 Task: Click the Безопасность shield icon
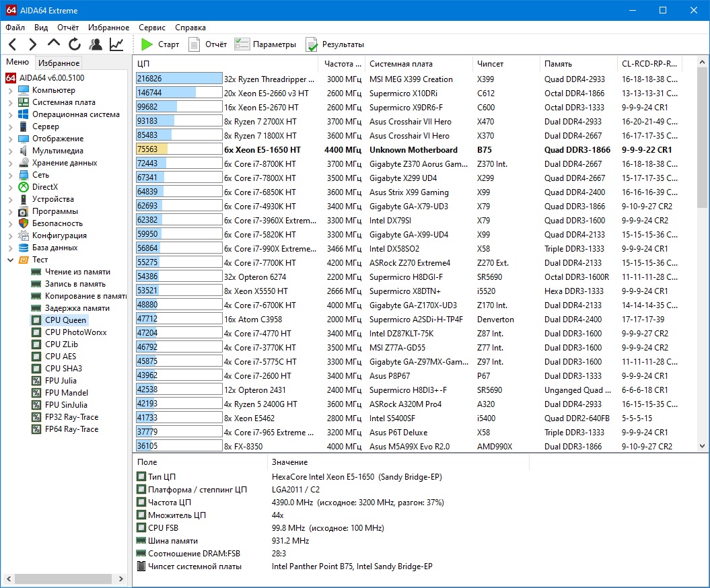[x=24, y=223]
